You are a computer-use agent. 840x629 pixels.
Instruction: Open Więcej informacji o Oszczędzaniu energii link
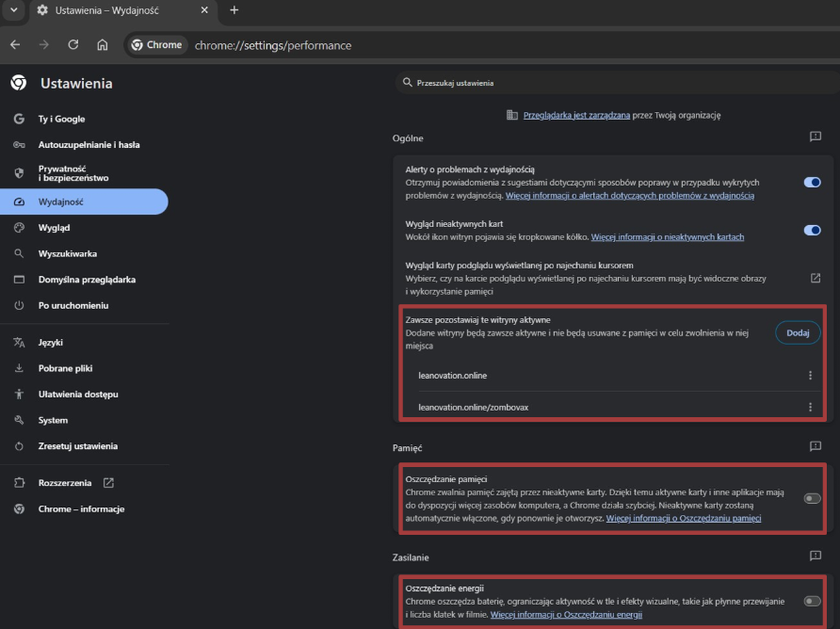pyautogui.click(x=566, y=615)
